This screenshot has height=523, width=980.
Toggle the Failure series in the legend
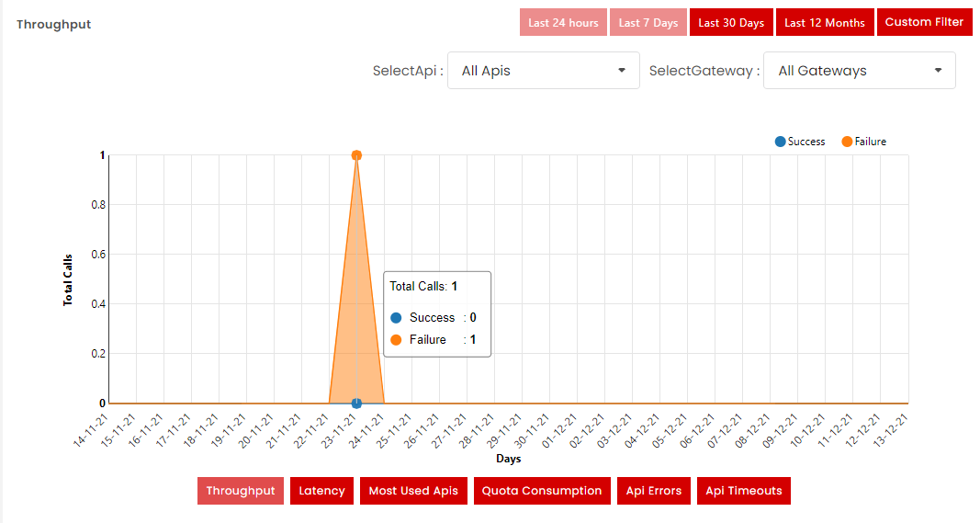(870, 142)
